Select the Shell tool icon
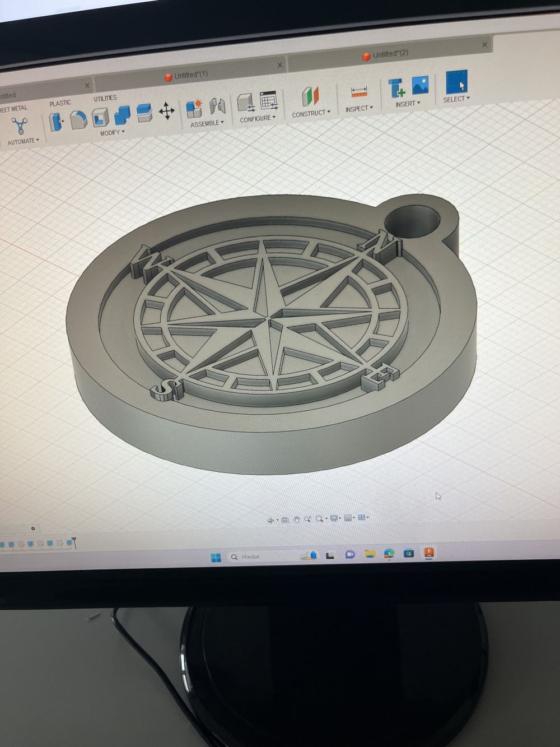Screen dimensions: 560x747 [x=100, y=117]
